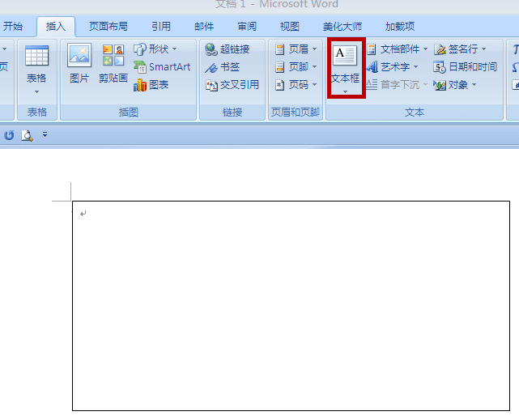Go to the 审阅 tab
The height and width of the screenshot is (420, 519).
point(247,26)
